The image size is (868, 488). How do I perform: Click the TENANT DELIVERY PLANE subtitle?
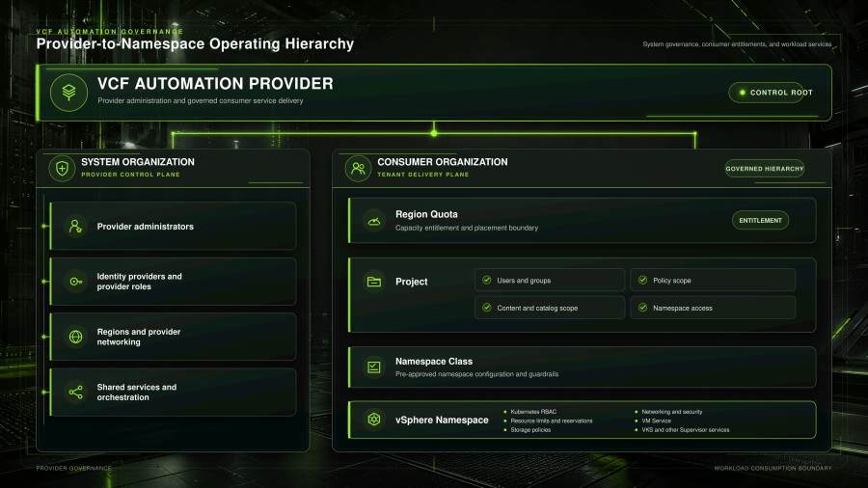(x=423, y=175)
